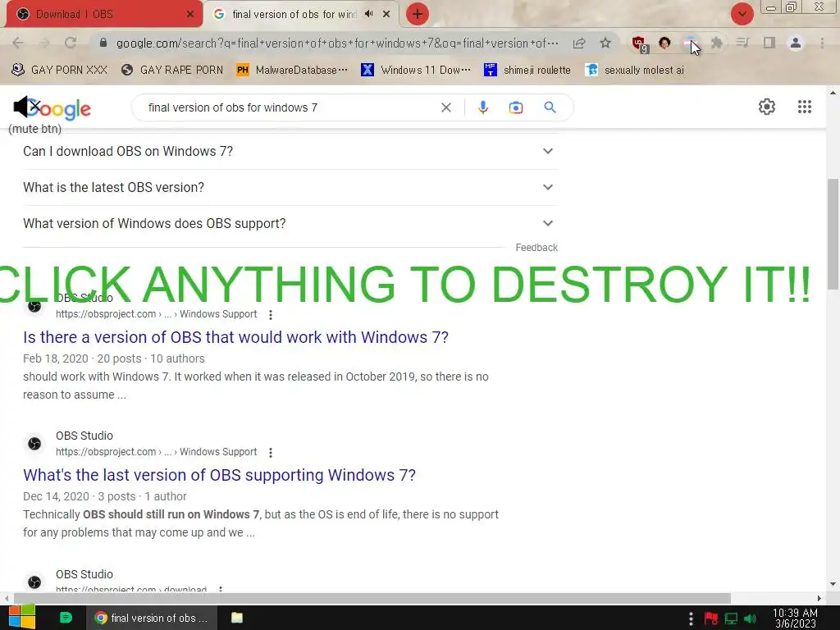Share this page using the share icon
The height and width of the screenshot is (630, 840).
(579, 43)
